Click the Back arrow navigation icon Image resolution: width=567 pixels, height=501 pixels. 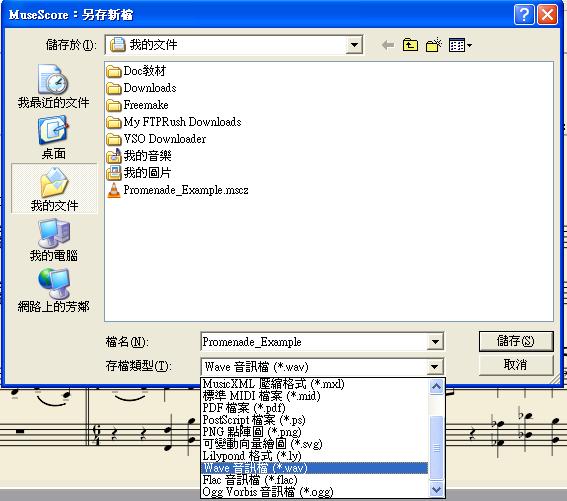coord(388,45)
